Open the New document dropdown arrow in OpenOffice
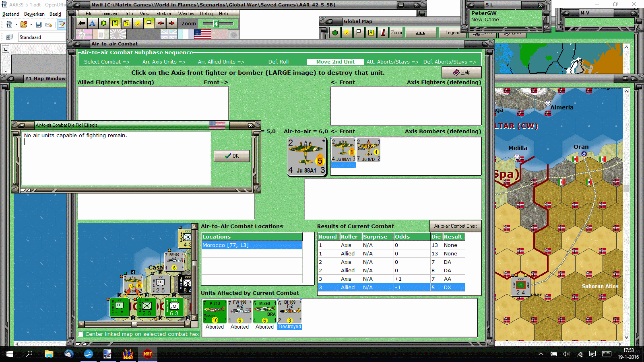This screenshot has height=362, width=644. click(x=17, y=25)
